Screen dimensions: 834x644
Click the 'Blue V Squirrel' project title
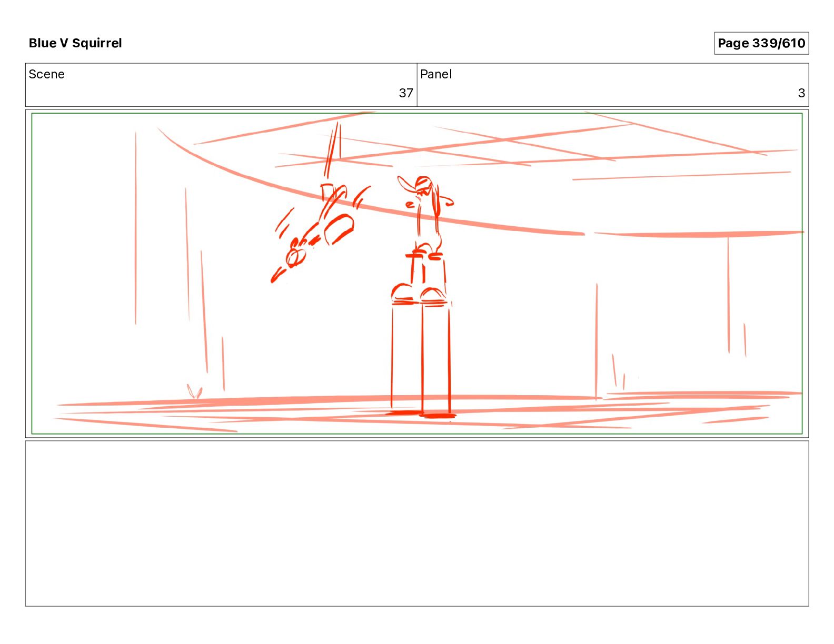point(75,43)
